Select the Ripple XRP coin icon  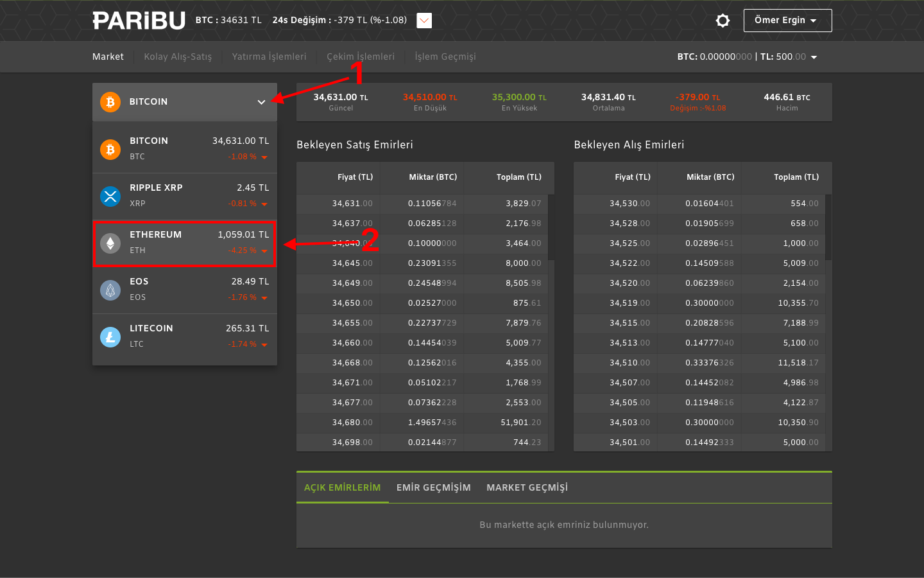click(110, 195)
